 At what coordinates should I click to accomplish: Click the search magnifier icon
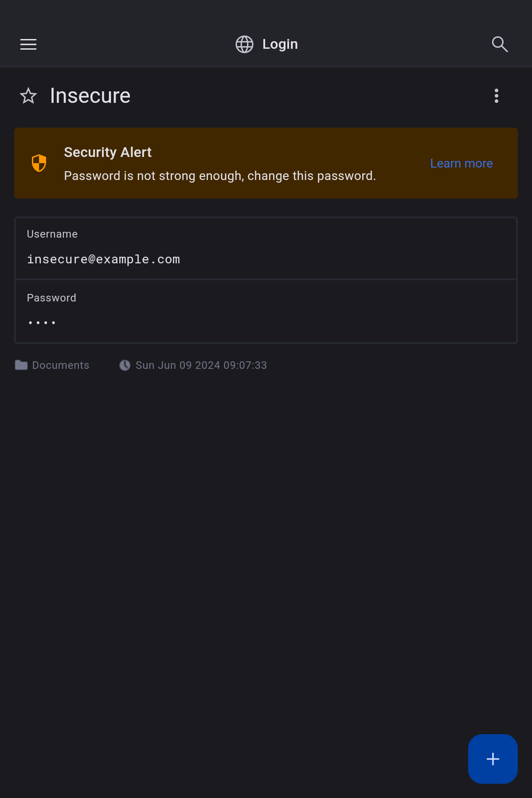click(500, 44)
